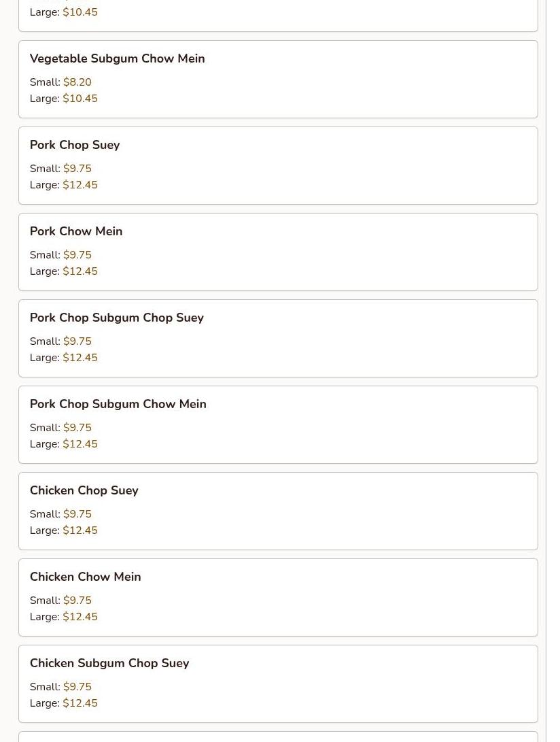Select large price of Pork Chop Subgum Chop Suey

pos(80,358)
